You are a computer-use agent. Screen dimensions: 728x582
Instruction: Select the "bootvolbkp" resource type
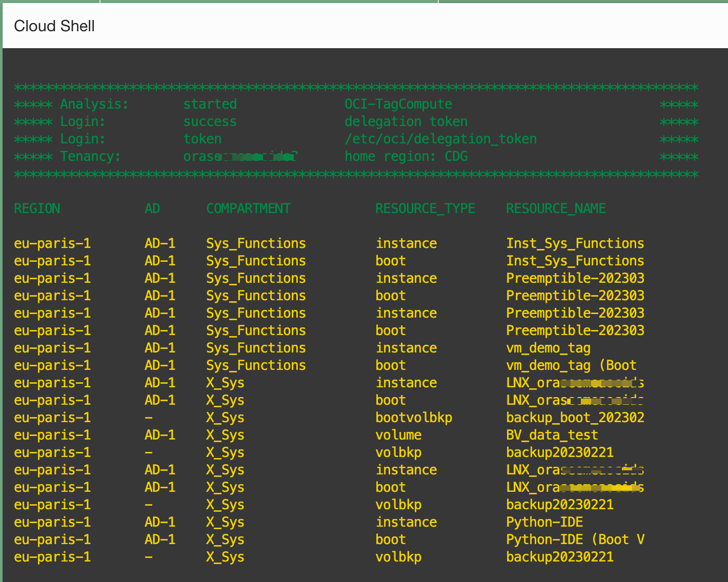tap(414, 418)
